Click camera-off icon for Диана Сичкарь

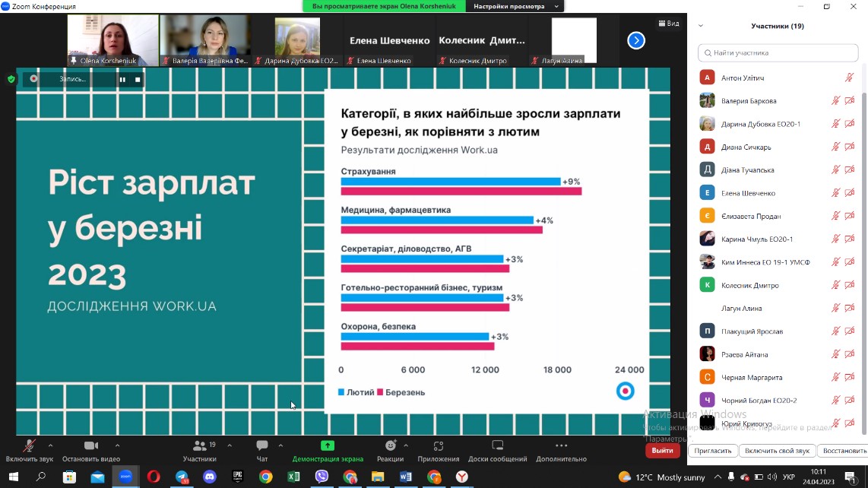tap(850, 147)
